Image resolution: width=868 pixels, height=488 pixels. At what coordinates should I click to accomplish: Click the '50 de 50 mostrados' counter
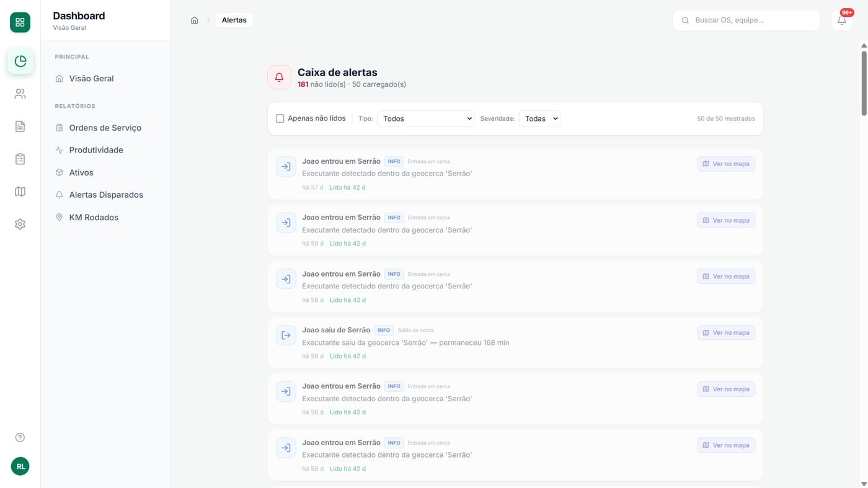pos(726,118)
